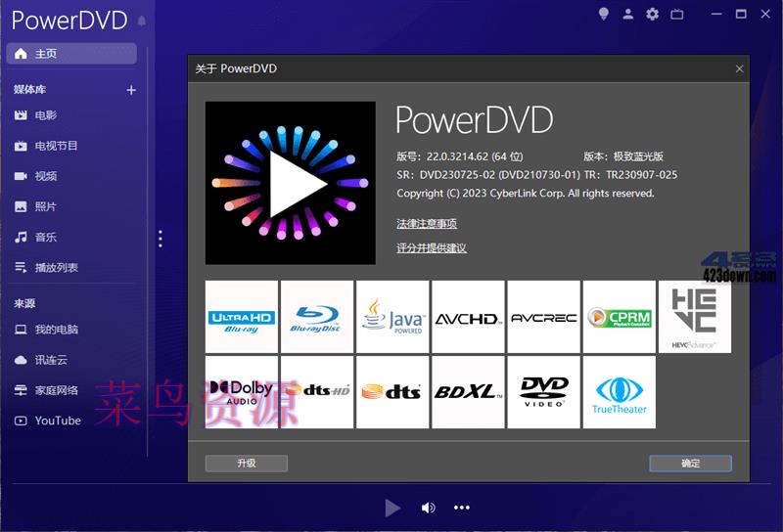Screen dimensions: 783x532
Task: Confirm with the 确定 button
Action: [x=691, y=464]
